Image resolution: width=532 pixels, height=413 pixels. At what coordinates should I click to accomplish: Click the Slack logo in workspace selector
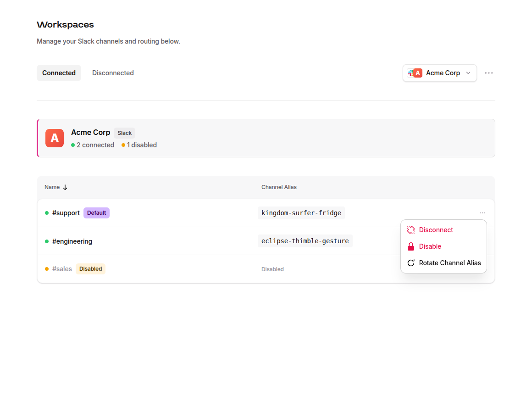410,73
